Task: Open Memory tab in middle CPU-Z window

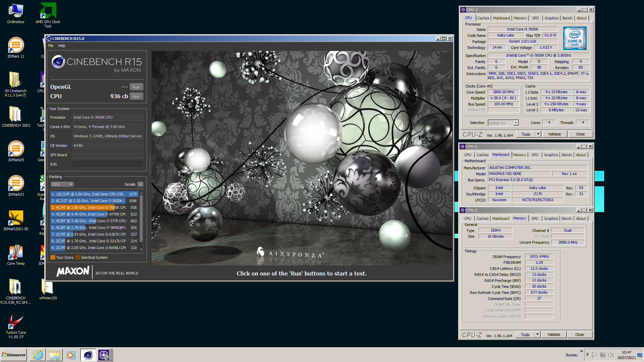Action: pyautogui.click(x=519, y=155)
